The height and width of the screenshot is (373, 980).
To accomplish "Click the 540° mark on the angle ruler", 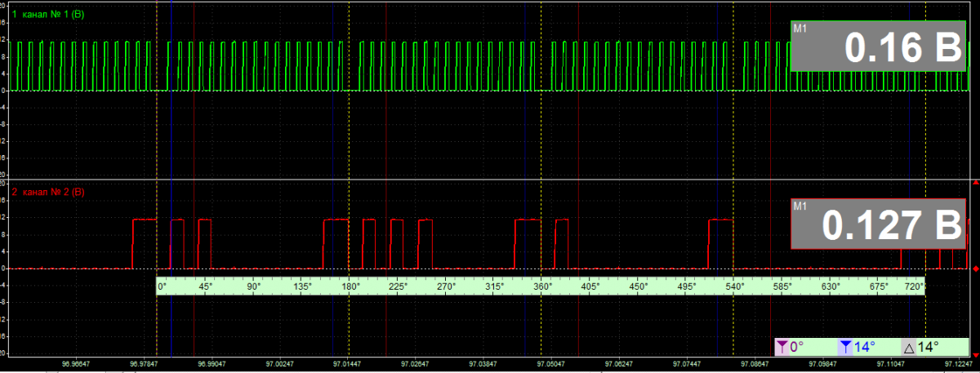I will click(734, 286).
